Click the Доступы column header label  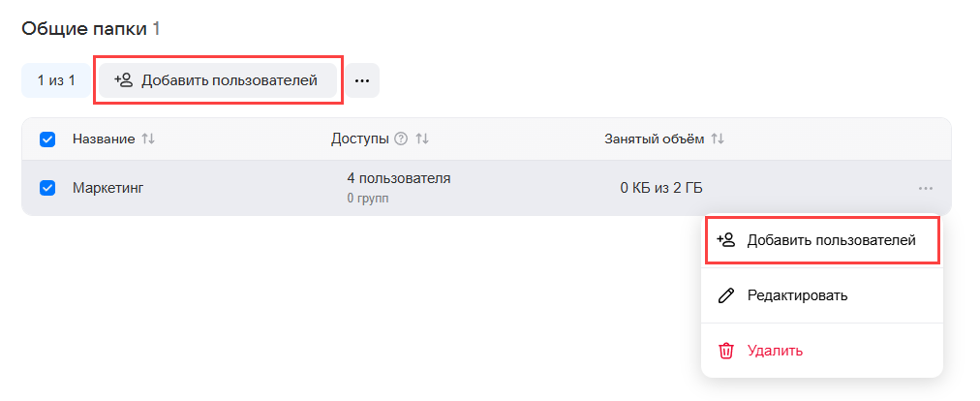tap(360, 139)
